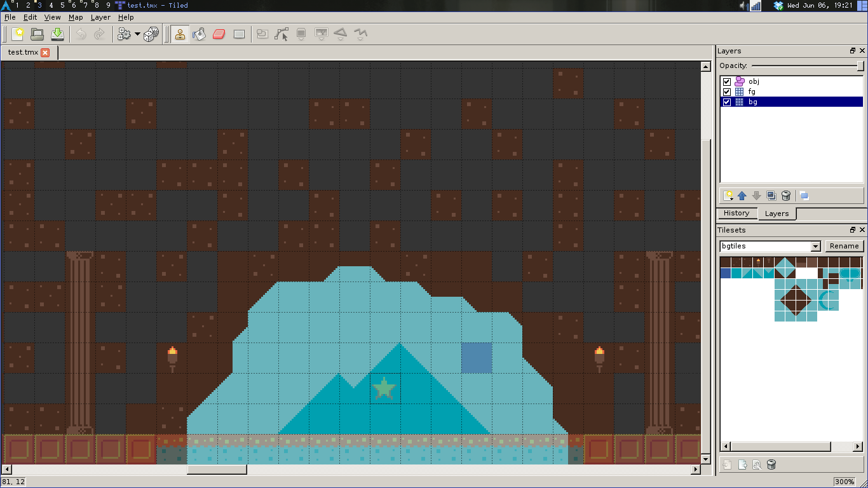Select the Insert Tile object tool
This screenshot has height=488, width=868.
[321, 34]
